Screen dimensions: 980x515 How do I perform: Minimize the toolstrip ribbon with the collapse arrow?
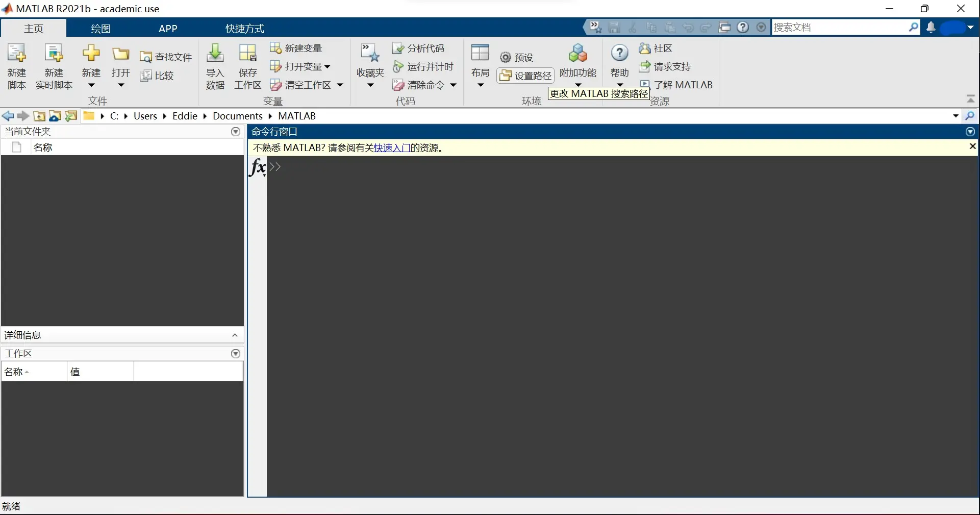click(970, 99)
